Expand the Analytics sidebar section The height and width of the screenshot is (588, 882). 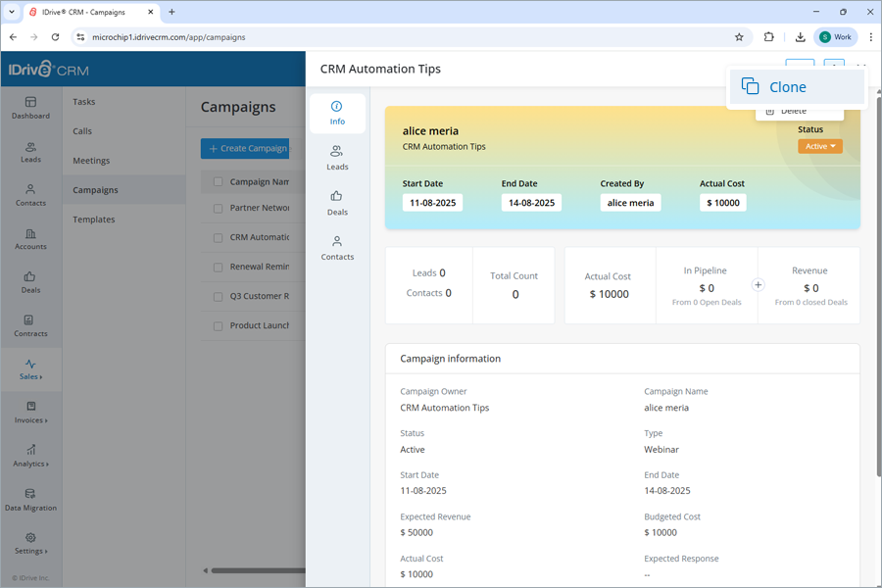pos(30,458)
